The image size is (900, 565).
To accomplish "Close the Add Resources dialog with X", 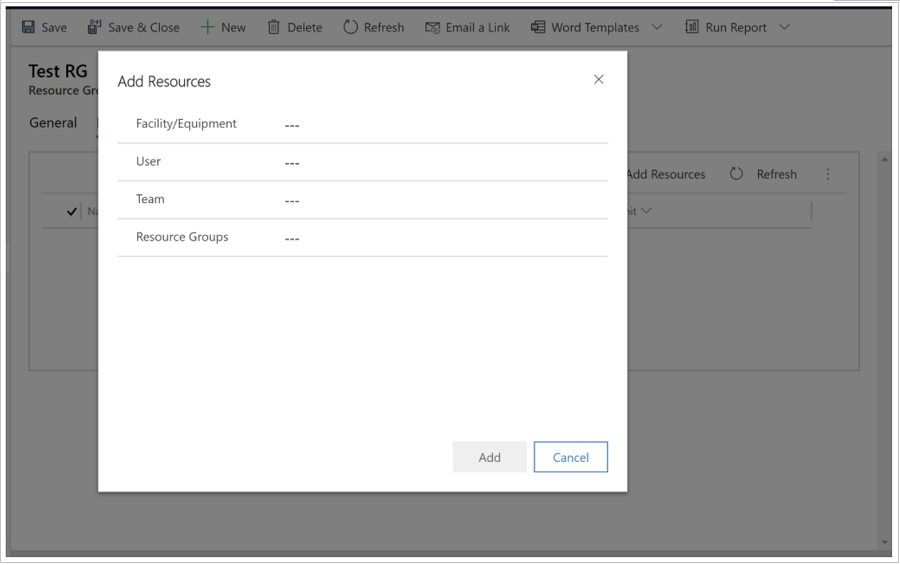I will click(599, 79).
